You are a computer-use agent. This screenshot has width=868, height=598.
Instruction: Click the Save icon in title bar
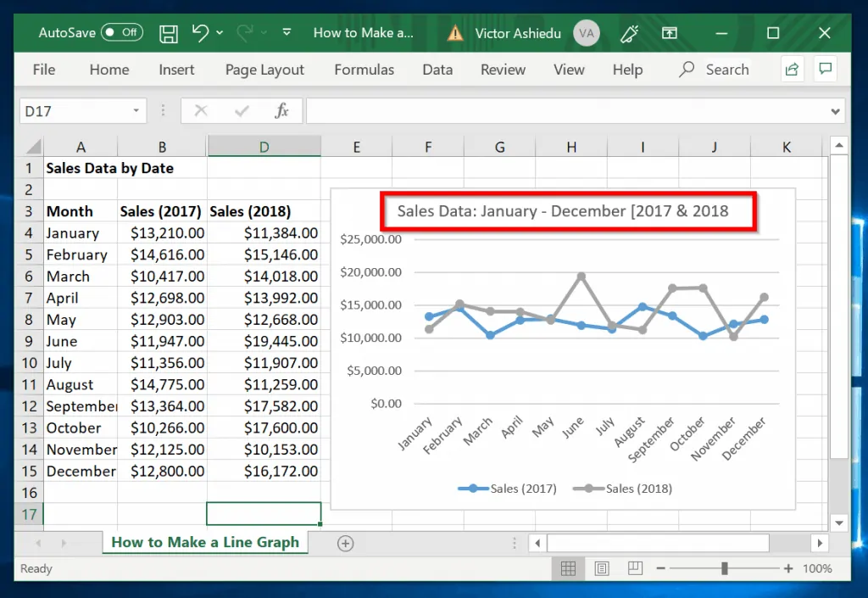pos(169,33)
